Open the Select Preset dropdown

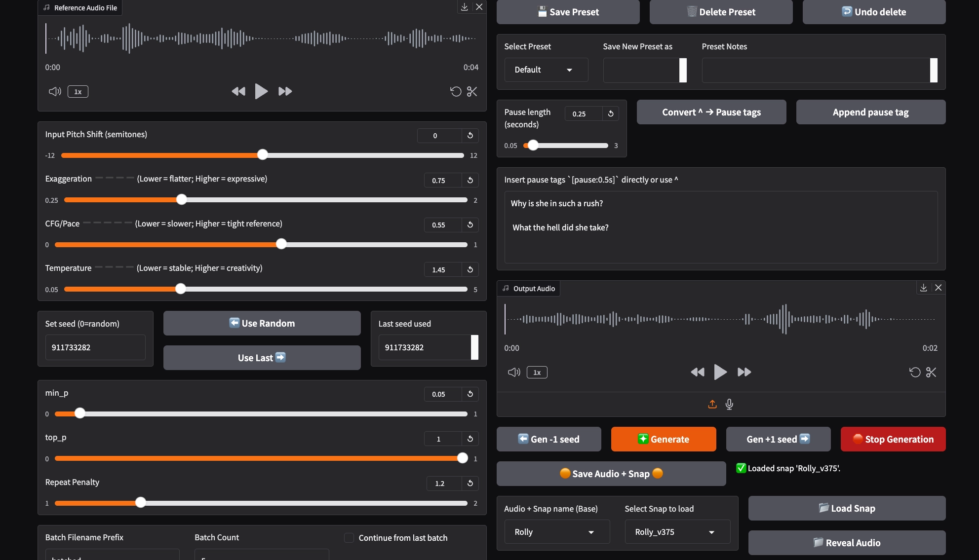(546, 70)
